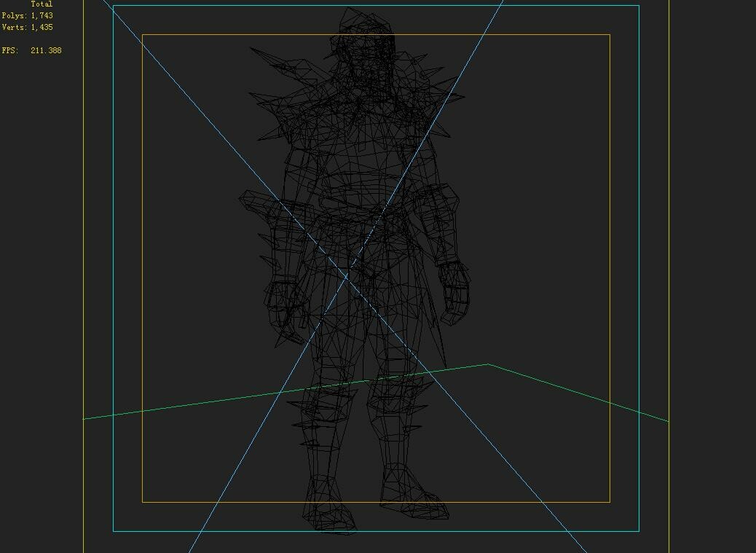
Task: Click the FPS: 211.388 counter
Action: point(31,50)
